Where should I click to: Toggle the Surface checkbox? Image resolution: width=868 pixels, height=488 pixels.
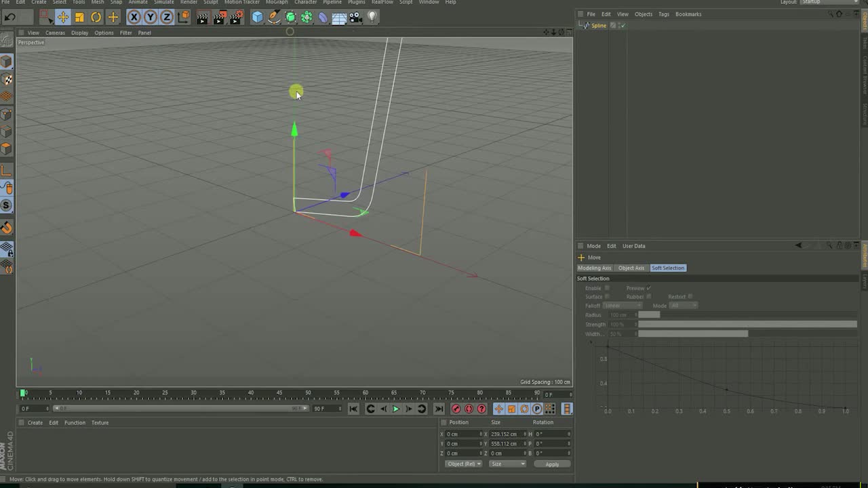pyautogui.click(x=607, y=296)
